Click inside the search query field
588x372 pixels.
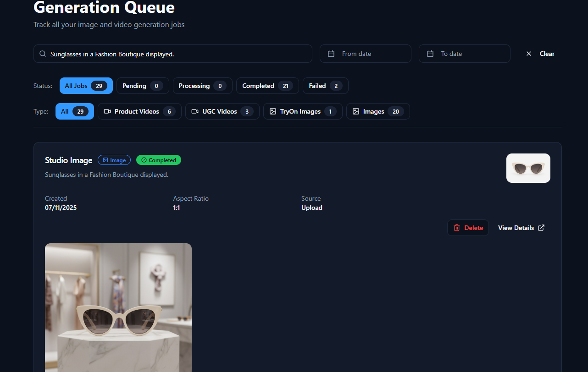[173, 54]
